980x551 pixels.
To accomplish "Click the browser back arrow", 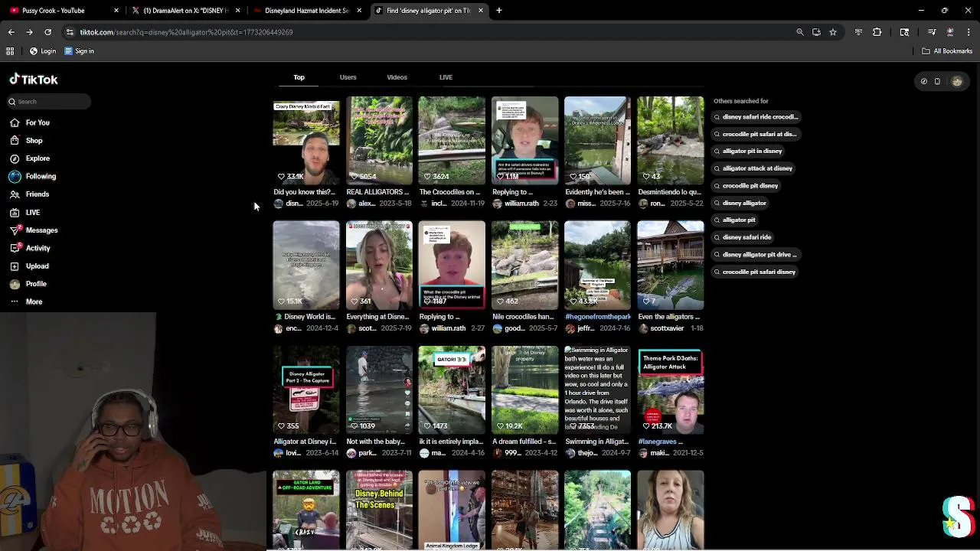I will click(x=11, y=32).
